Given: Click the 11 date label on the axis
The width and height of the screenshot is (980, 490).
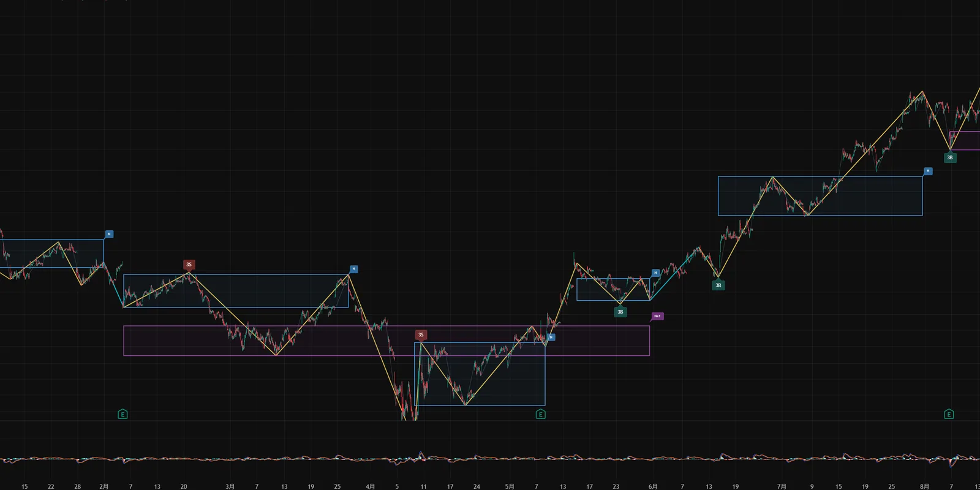Looking at the screenshot, I should click(423, 486).
